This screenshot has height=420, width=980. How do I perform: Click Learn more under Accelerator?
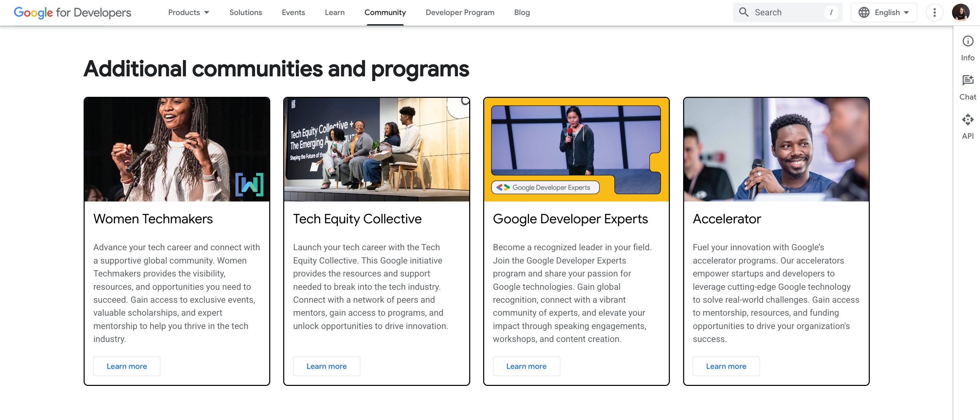726,366
